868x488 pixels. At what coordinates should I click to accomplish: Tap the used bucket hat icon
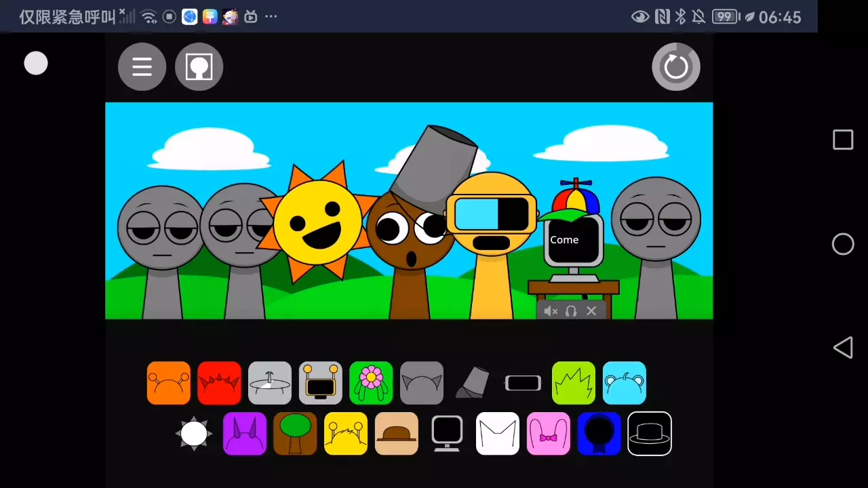coord(473,383)
